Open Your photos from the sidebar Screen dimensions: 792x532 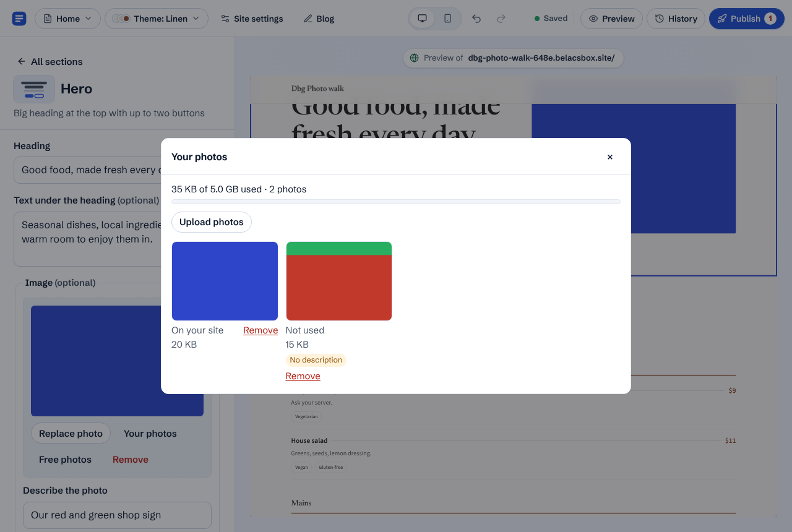(150, 434)
